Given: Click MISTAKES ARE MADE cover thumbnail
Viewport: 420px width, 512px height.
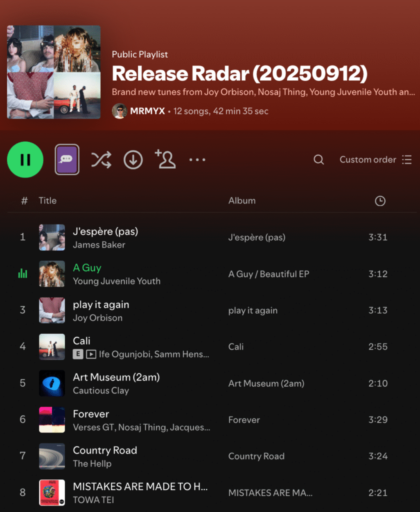Looking at the screenshot, I should click(x=52, y=492).
